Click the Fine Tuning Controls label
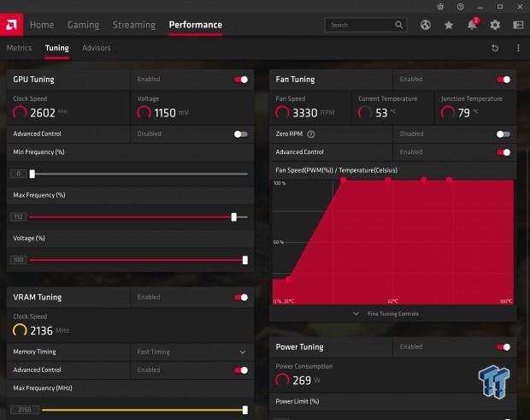Image resolution: width=530 pixels, height=420 pixels. 392,314
